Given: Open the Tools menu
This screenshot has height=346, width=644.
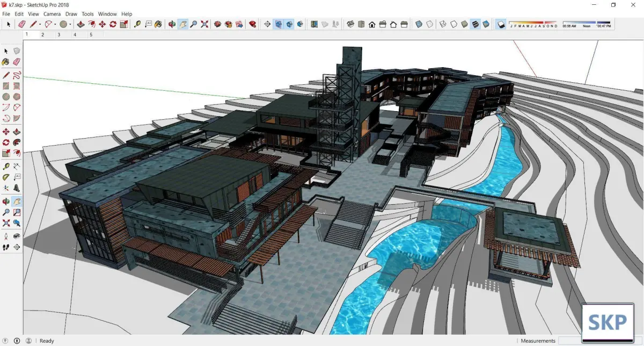Looking at the screenshot, I should pos(87,14).
